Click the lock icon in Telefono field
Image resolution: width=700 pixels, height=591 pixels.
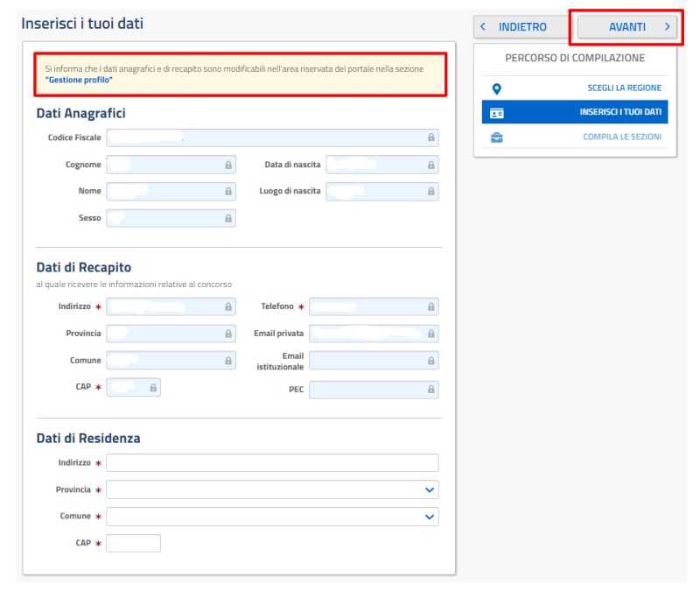coord(430,307)
